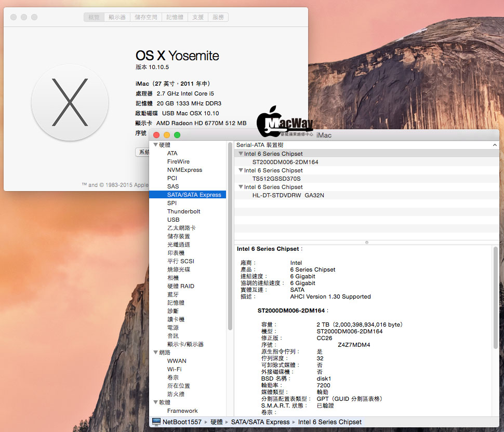504x432 pixels.
Task: Select 光纖通道 in the sidebar
Action: pos(179,245)
